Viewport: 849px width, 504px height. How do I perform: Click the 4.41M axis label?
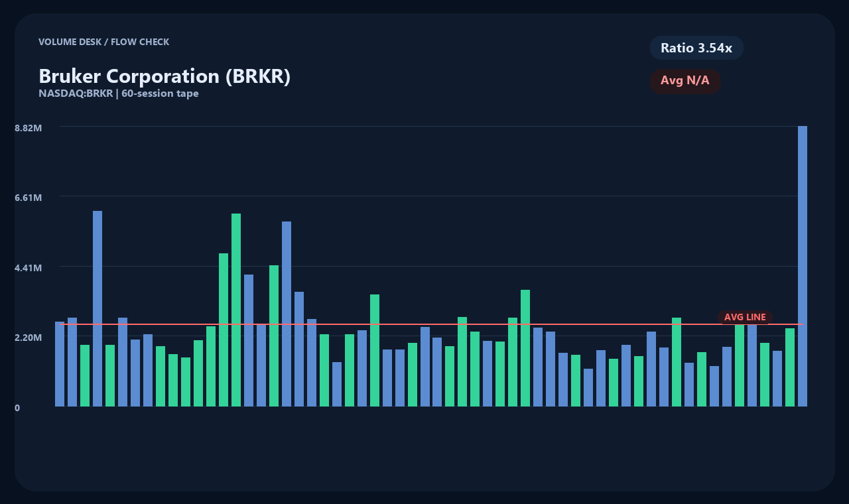click(x=29, y=268)
